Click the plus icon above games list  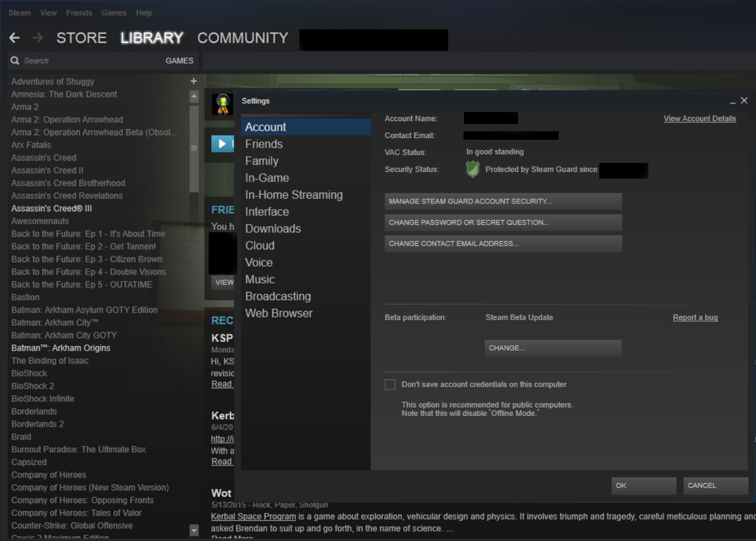[194, 81]
